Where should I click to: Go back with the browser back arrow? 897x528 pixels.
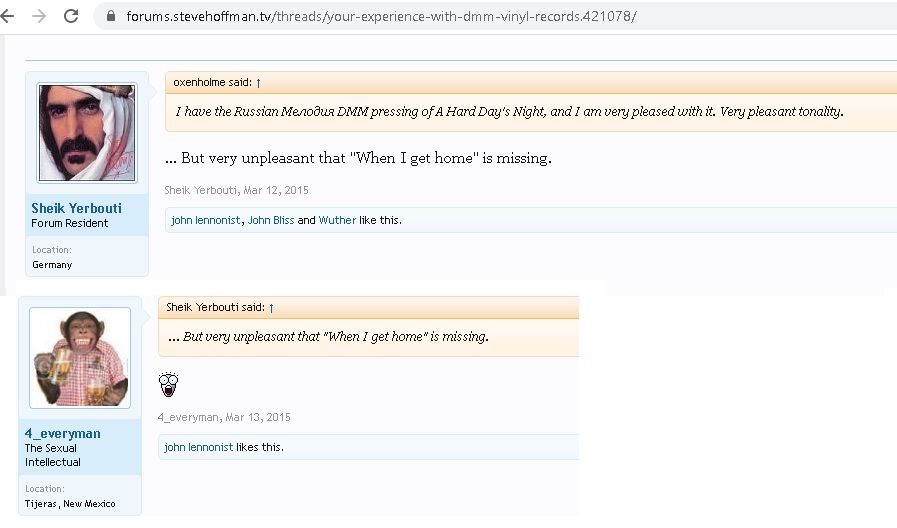(x=7, y=16)
